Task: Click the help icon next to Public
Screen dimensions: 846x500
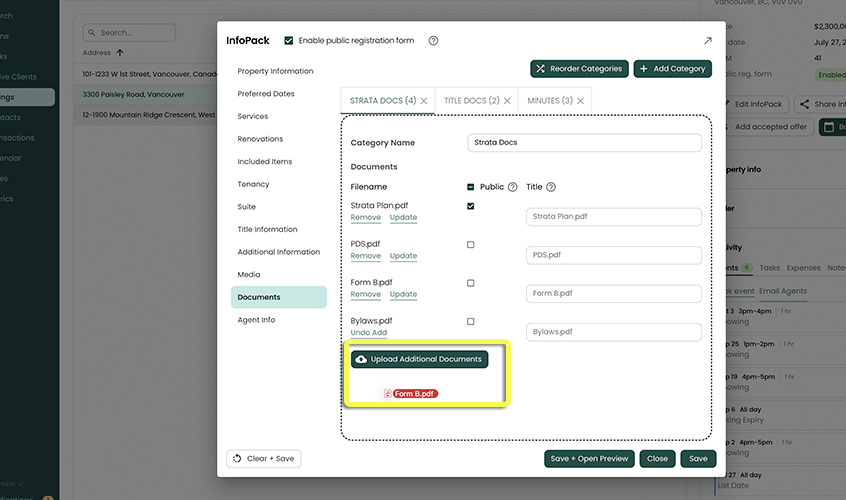Action: (513, 187)
